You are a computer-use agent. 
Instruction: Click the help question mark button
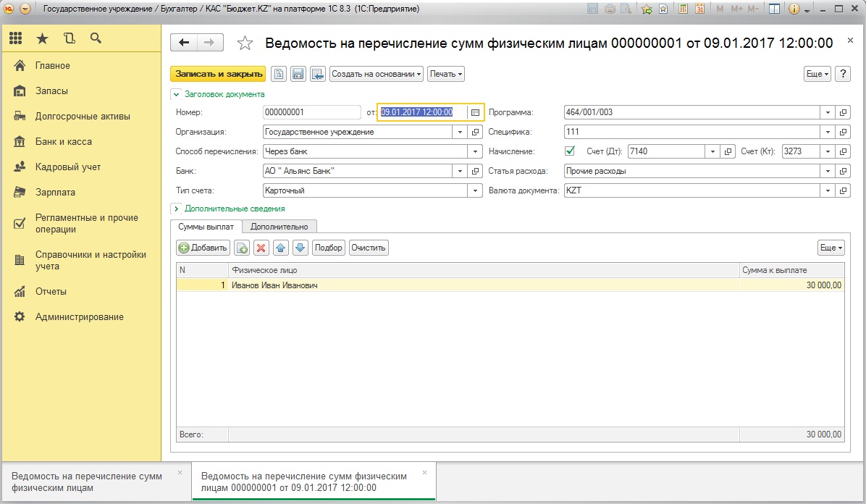(x=843, y=74)
